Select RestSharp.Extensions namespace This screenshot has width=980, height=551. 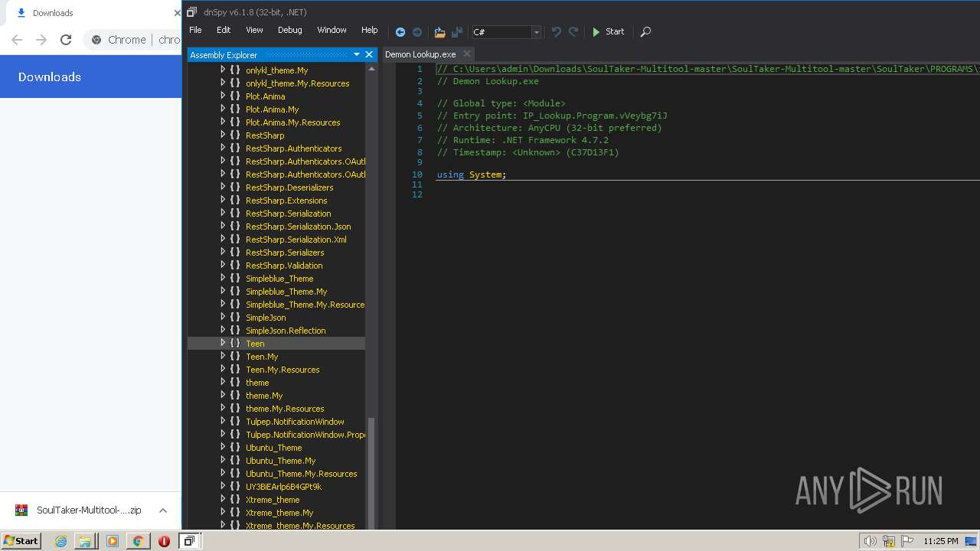pyautogui.click(x=286, y=201)
